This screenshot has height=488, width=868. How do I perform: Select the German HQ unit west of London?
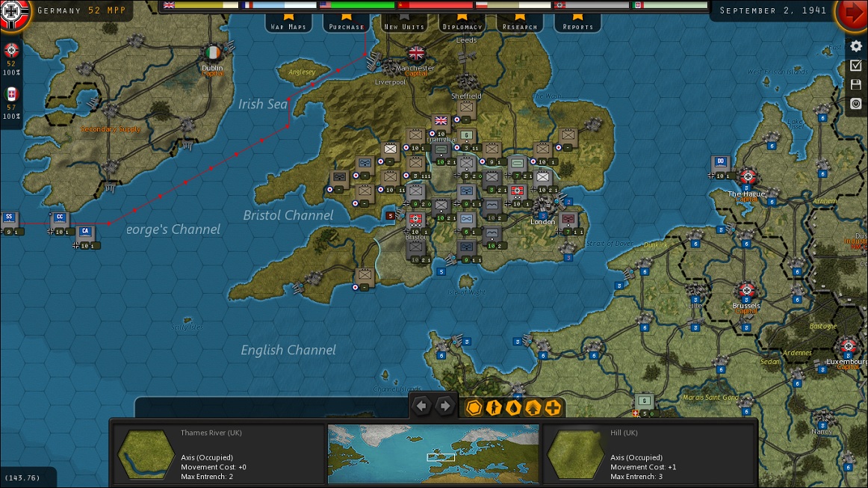(x=517, y=193)
